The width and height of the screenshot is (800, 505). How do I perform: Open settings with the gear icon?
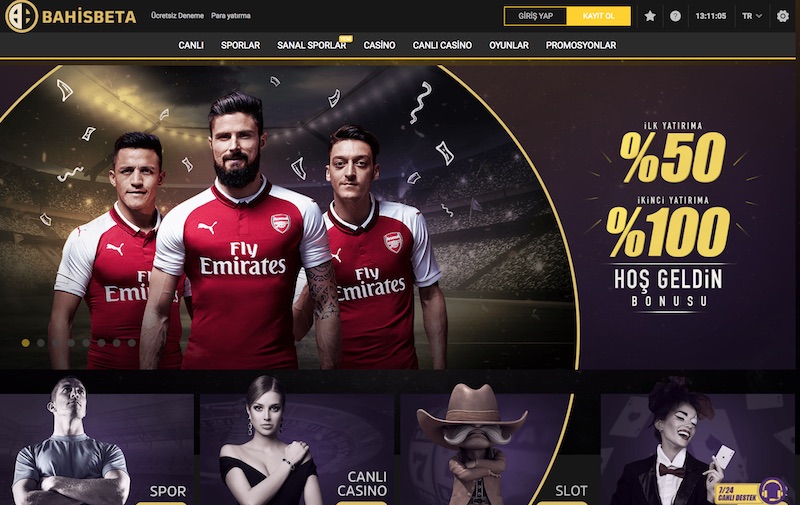783,16
